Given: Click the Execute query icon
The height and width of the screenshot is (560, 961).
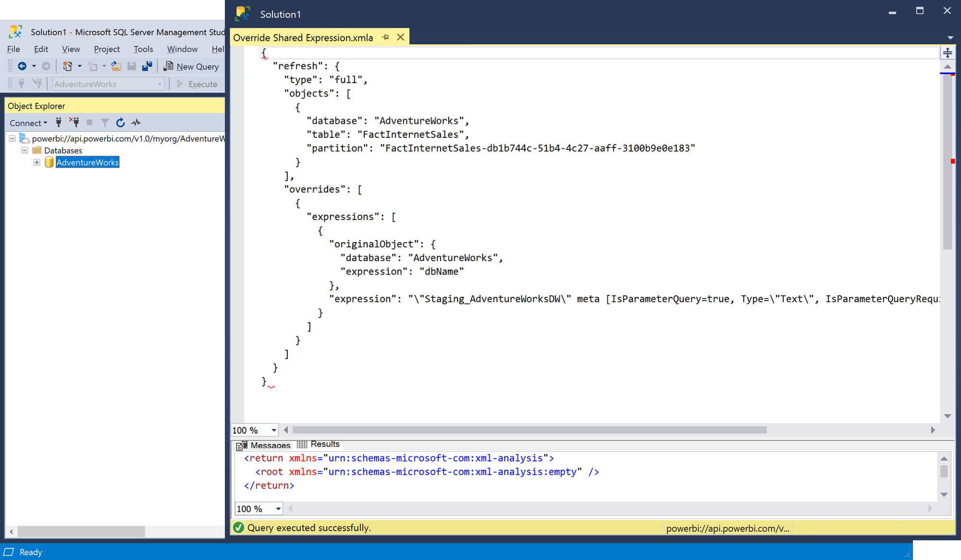Looking at the screenshot, I should (180, 84).
